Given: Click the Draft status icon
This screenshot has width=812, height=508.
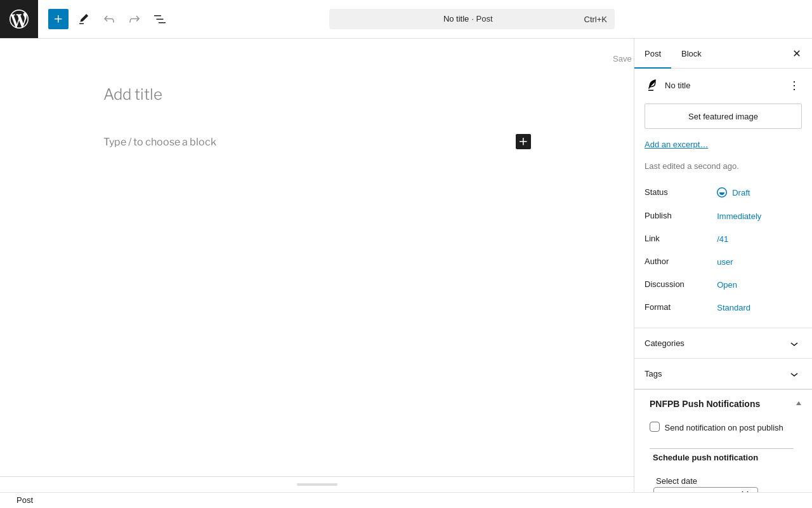Looking at the screenshot, I should pyautogui.click(x=722, y=192).
